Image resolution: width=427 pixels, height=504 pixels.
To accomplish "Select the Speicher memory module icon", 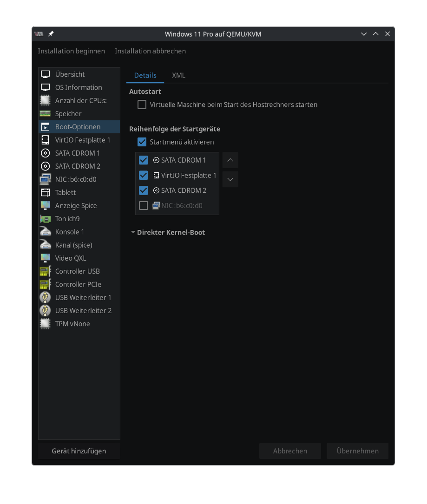I will pyautogui.click(x=45, y=113).
